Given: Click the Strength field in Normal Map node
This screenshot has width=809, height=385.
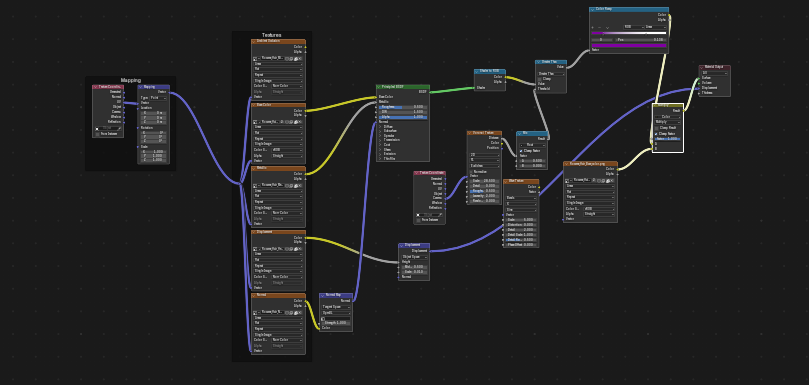Looking at the screenshot, I should 336,323.
